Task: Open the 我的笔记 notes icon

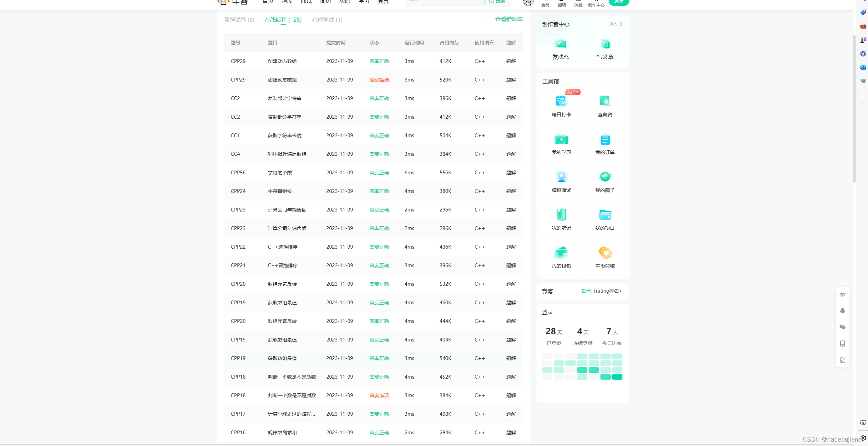Action: 561,215
